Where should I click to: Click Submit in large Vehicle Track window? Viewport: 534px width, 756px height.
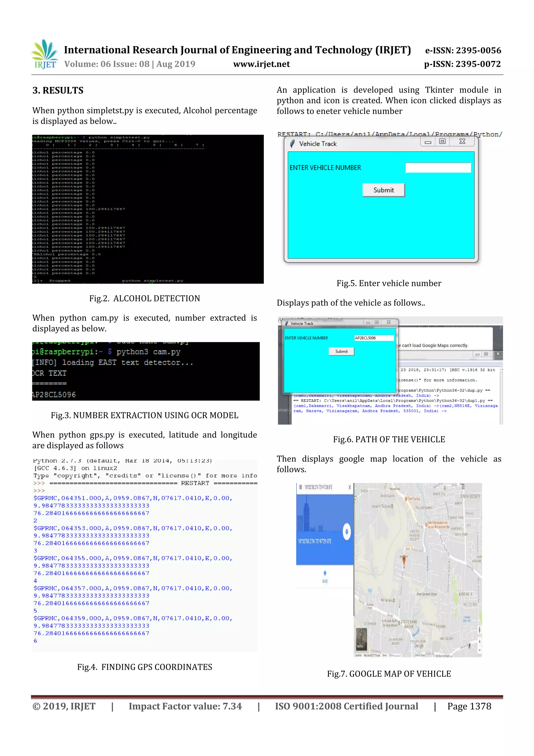click(383, 190)
